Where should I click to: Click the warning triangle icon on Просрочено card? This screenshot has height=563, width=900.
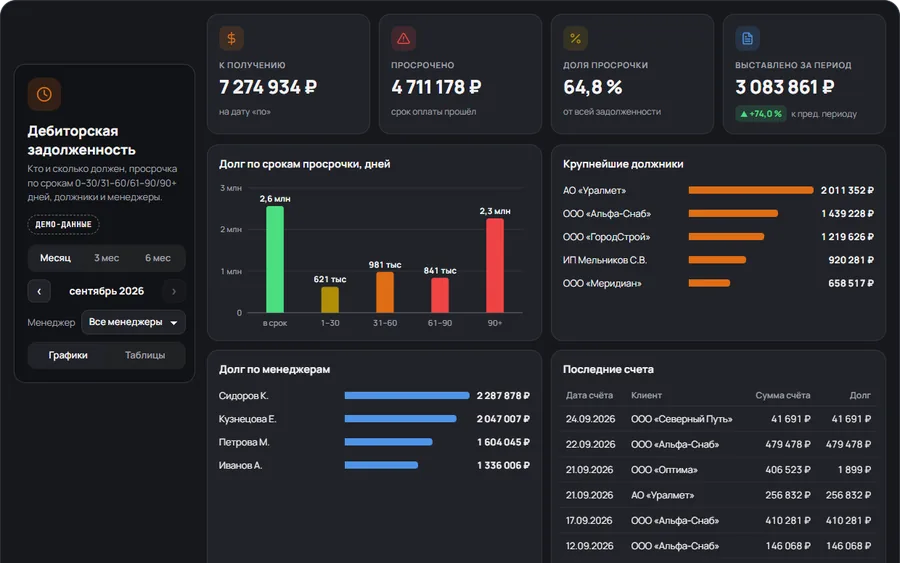click(x=404, y=38)
